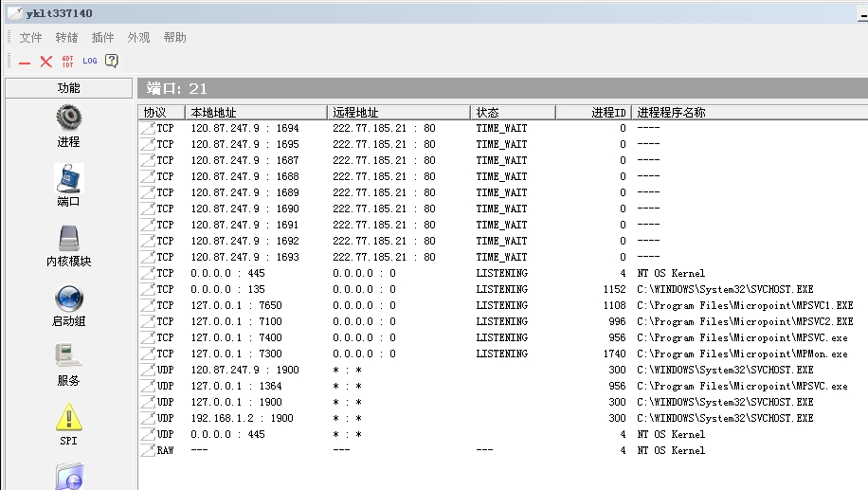This screenshot has width=868, height=490.
Task: Click the 端口: 21 panel title
Action: (x=176, y=88)
